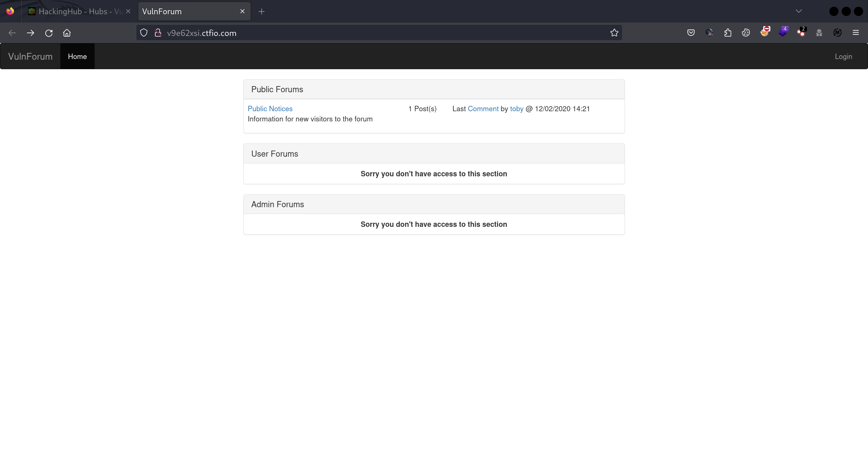Open Firefox application hamburger menu

pos(856,33)
